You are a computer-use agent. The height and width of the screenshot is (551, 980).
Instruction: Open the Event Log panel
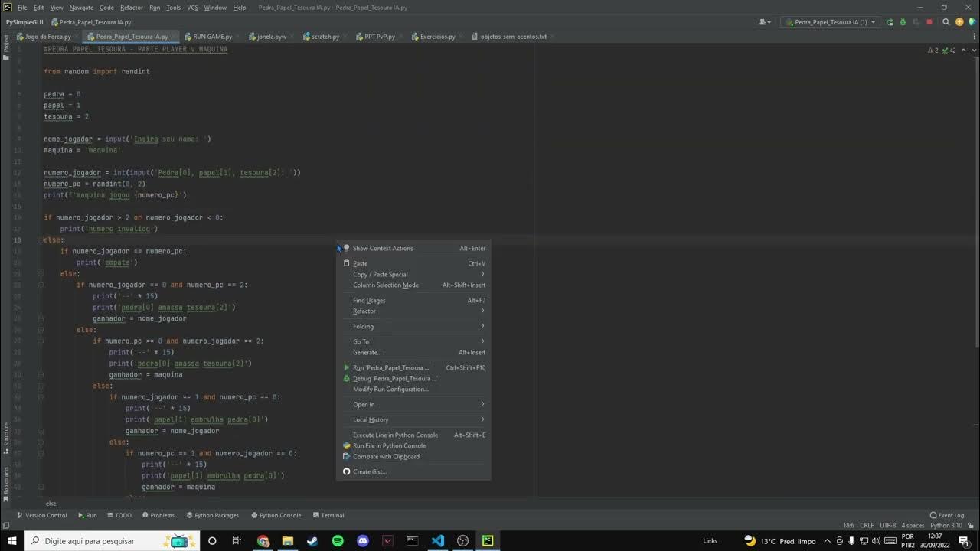(947, 515)
